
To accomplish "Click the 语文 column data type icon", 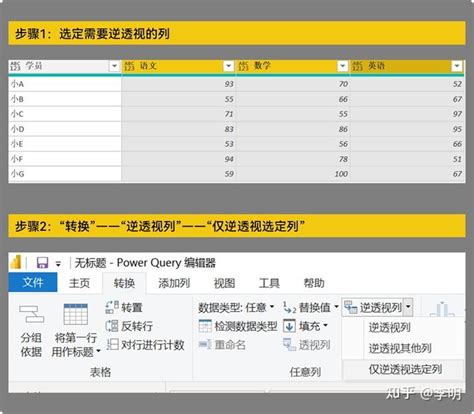I will click(x=129, y=66).
